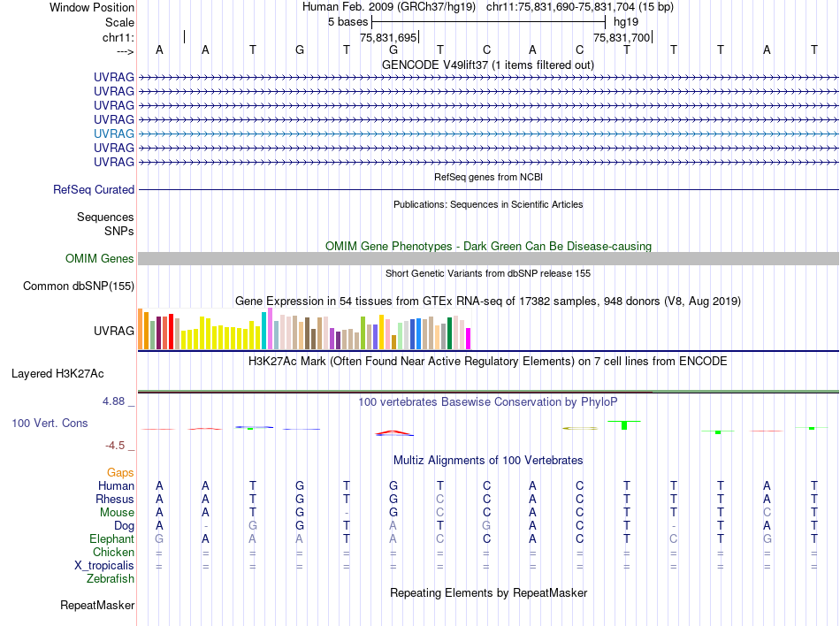The height and width of the screenshot is (626, 840).
Task: Click the 75,831,700 position marker on ruler
Action: (622, 37)
